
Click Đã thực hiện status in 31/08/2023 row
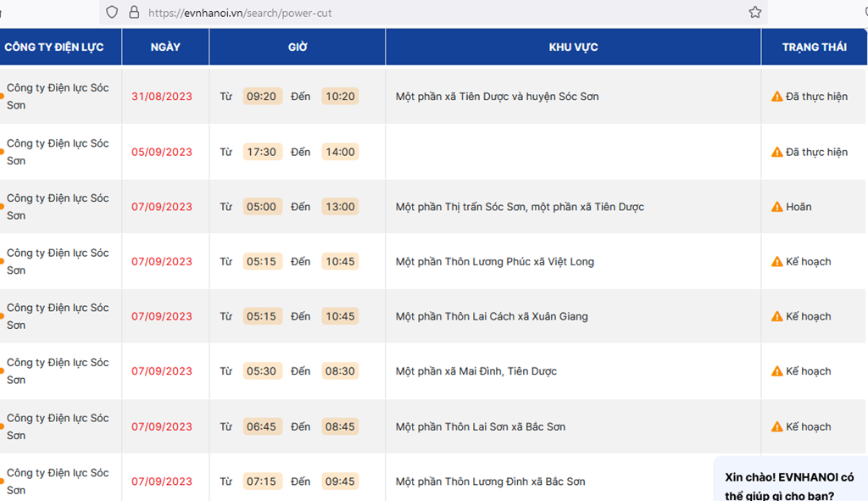click(x=816, y=97)
